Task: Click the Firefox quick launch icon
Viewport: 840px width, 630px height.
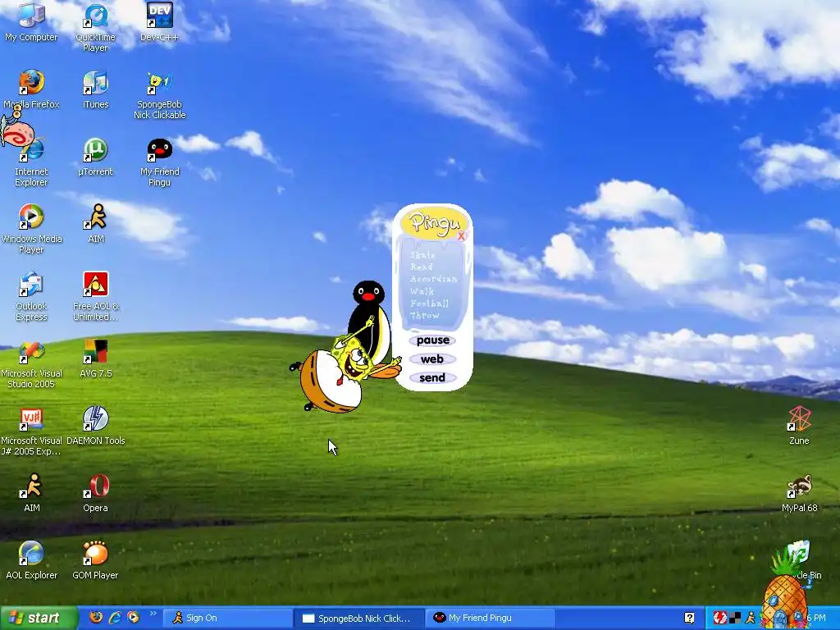Action: (96, 617)
